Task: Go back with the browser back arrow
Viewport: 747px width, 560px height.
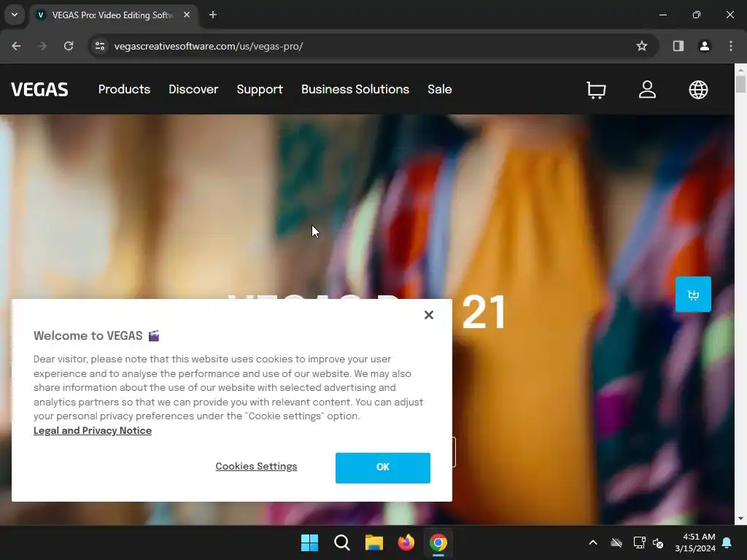Action: (x=16, y=46)
